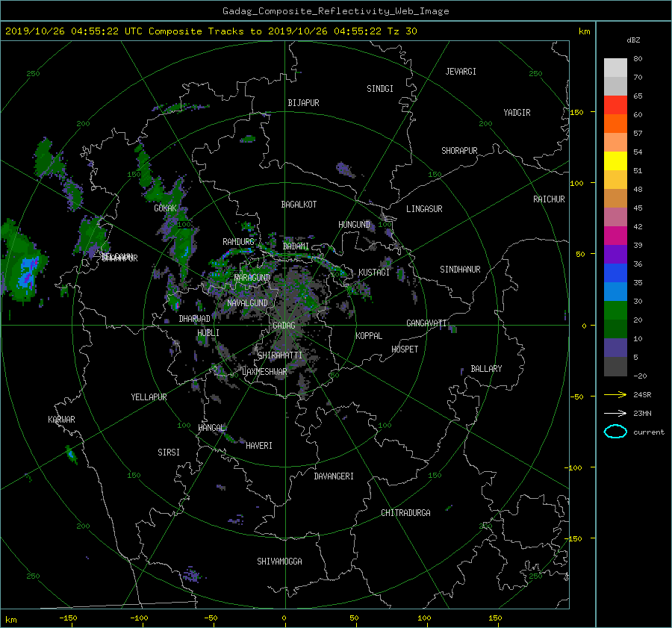Click the KARWAR city label

coord(61,420)
